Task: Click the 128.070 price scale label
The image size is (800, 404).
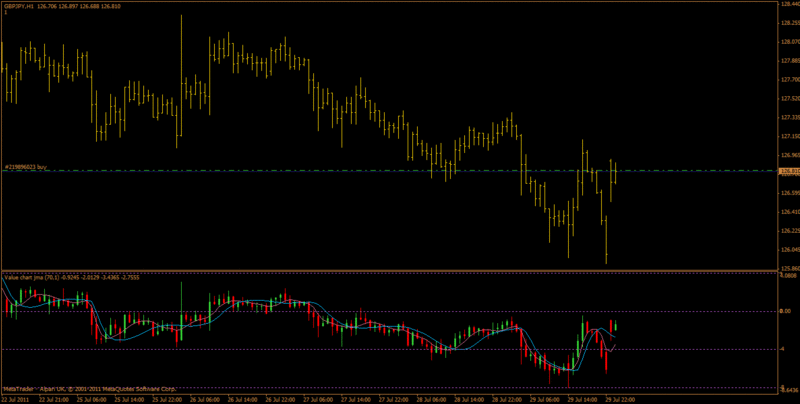Action: tap(789, 42)
